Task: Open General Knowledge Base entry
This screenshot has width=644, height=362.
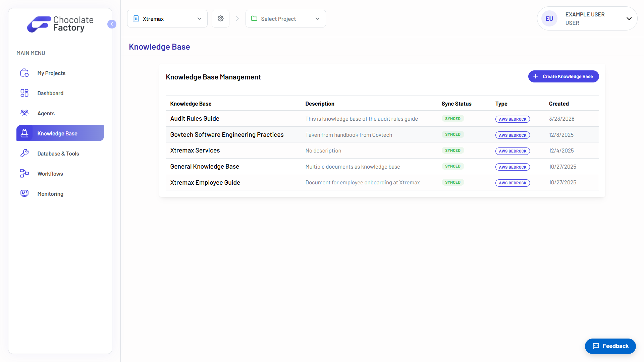Action: point(205,167)
